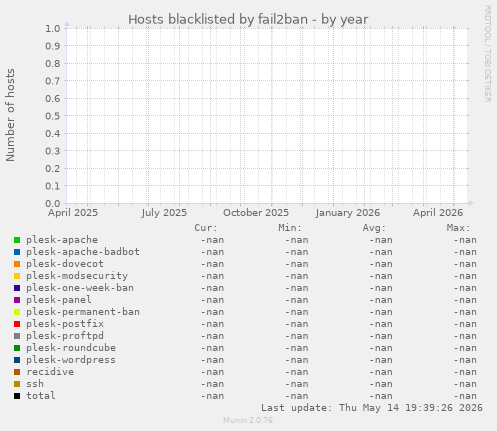Click the Max: column header

click(458, 228)
